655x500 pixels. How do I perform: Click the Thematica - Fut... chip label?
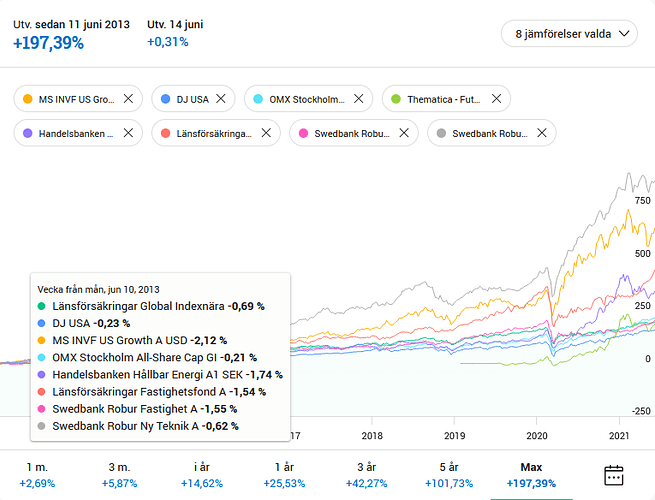[444, 99]
